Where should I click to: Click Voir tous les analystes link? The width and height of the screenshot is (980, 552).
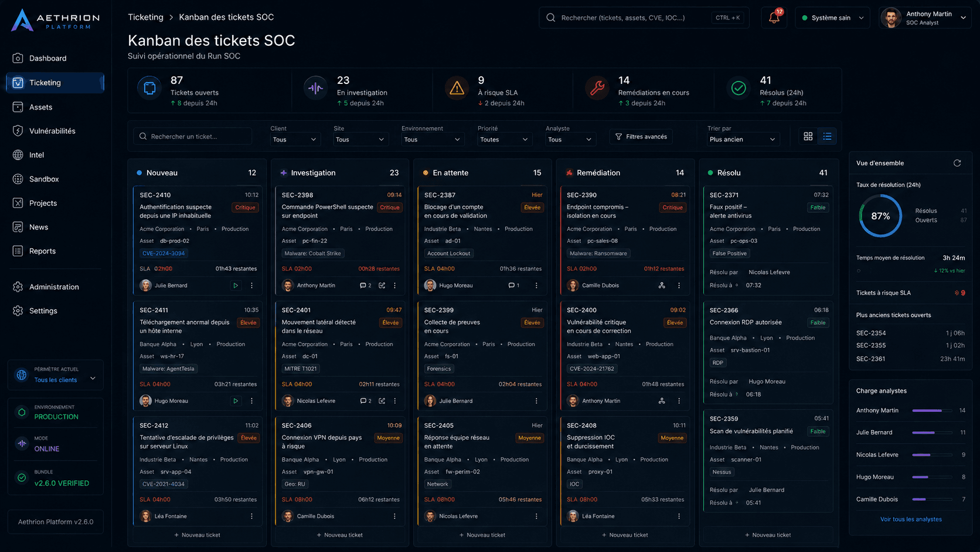pos(911,519)
